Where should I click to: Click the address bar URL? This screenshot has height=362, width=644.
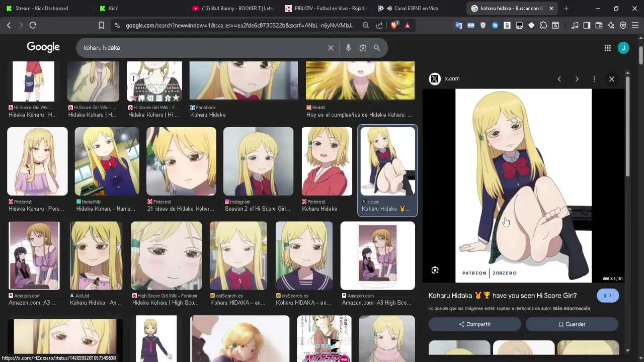(240, 25)
